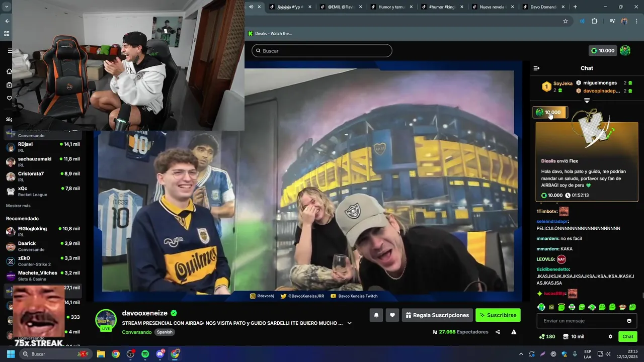Open the media control icon in Chrome toolbar
The width and height of the screenshot is (644, 362).
[x=612, y=21]
